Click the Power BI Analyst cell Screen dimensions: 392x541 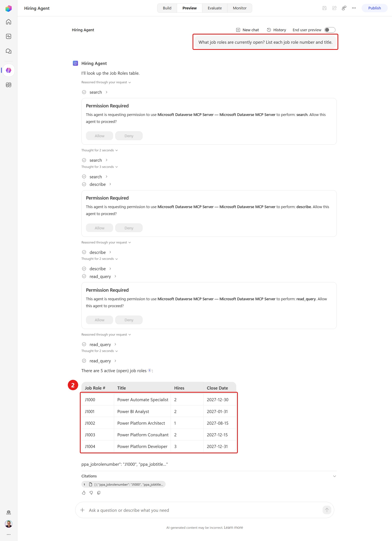142,411
